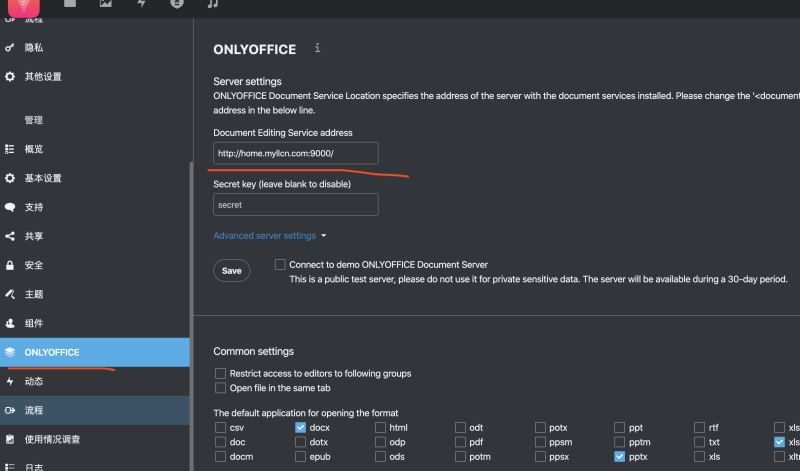Open the Activity lightning icon in top bar
Viewport: 800px width, 471px height.
[141, 4]
